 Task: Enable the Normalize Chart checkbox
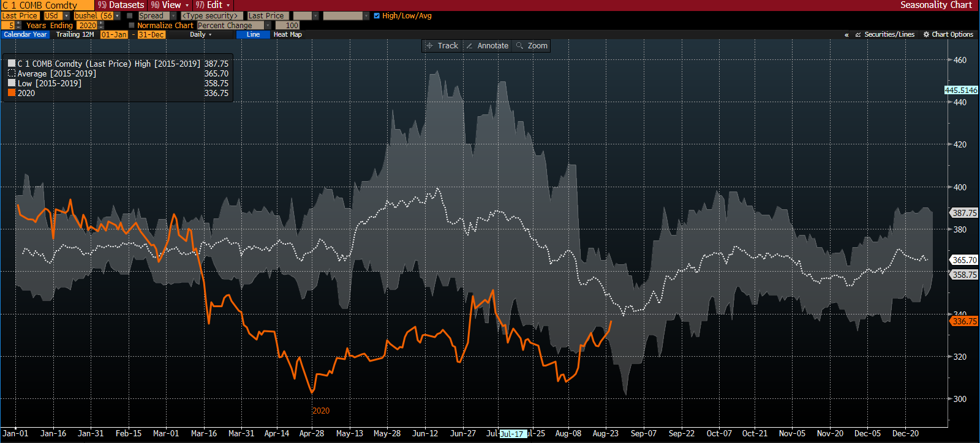(132, 26)
